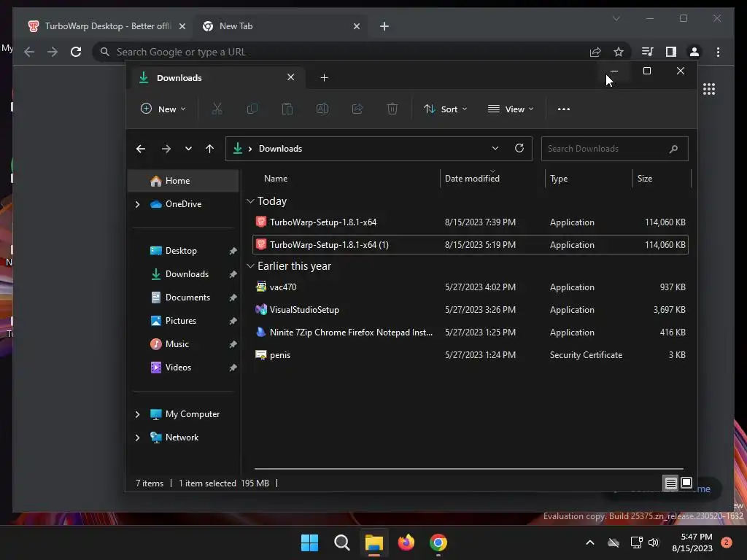Screen dimensions: 747x560
Task: Go up one folder level in Explorer
Action: pos(209,149)
